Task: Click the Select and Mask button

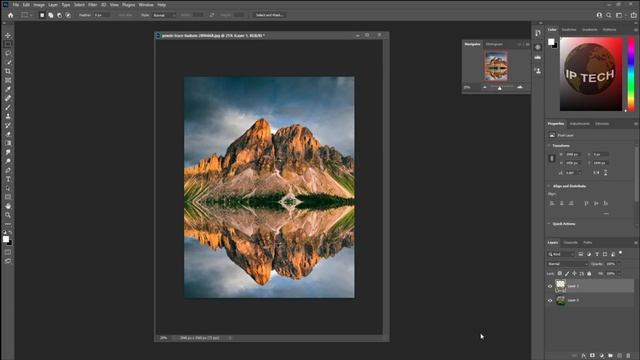Action: [269, 15]
